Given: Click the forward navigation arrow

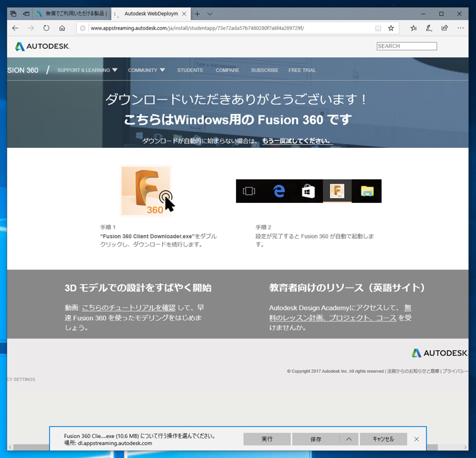Looking at the screenshot, I should [31, 28].
